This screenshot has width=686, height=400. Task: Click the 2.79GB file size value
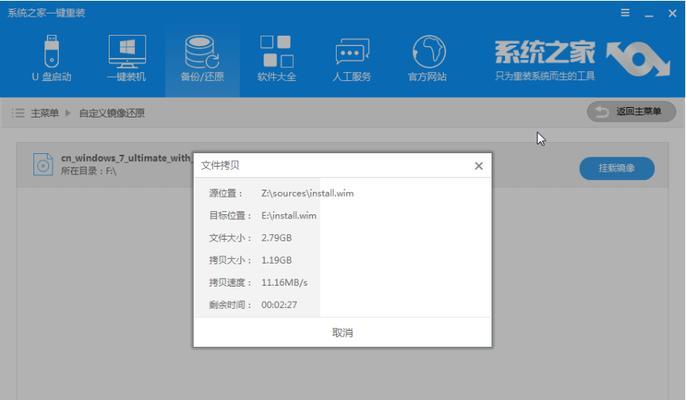[276, 238]
